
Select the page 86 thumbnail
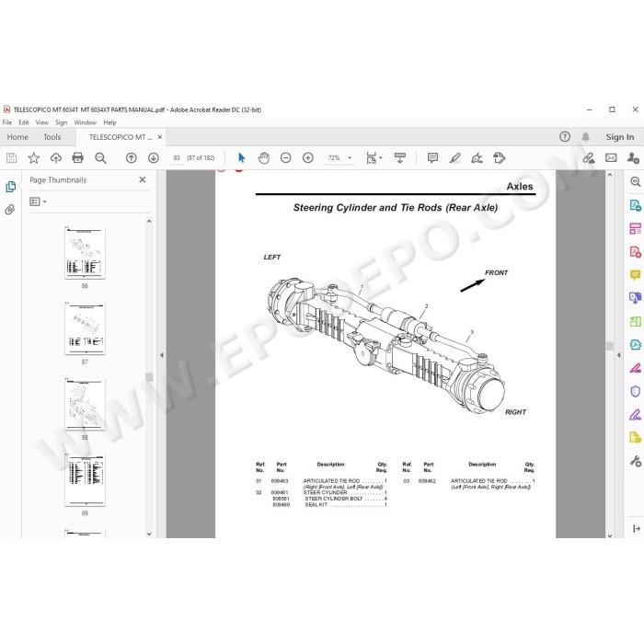[85, 253]
